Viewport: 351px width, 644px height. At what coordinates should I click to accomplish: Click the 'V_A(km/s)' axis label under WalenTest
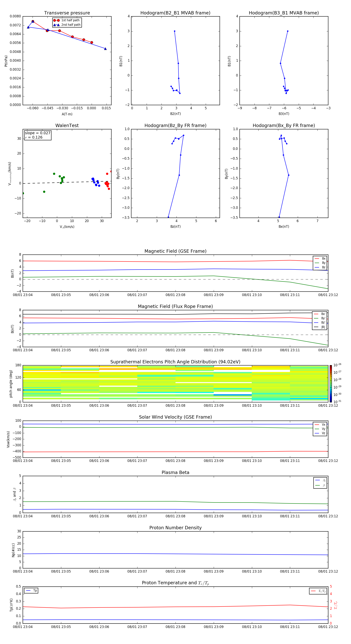click(x=67, y=227)
